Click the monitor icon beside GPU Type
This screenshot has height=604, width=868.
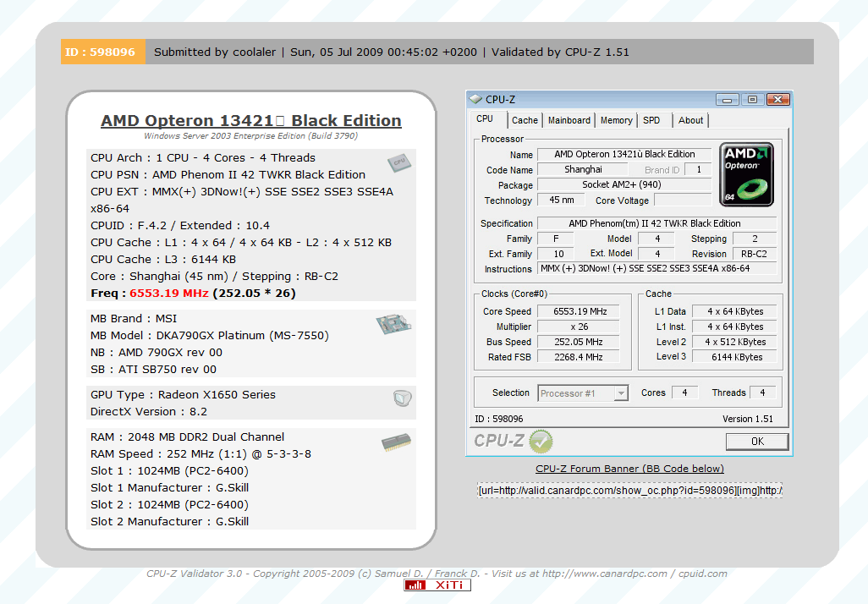click(x=403, y=398)
